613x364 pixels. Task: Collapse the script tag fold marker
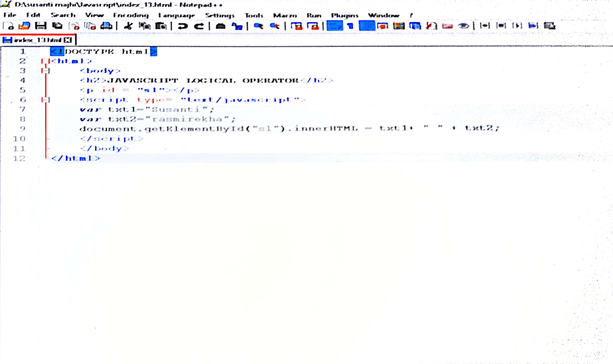[x=46, y=100]
